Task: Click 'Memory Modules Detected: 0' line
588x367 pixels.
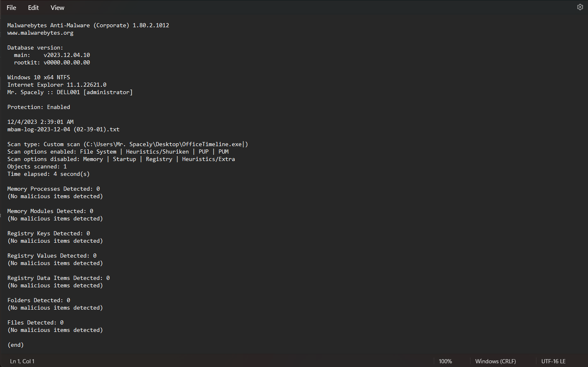Action: point(50,211)
